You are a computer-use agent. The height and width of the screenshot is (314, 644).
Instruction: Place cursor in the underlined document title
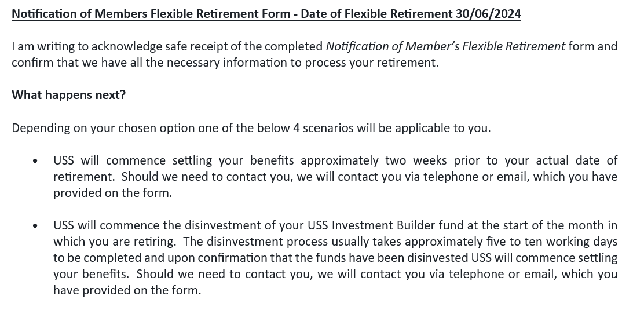[x=266, y=13]
